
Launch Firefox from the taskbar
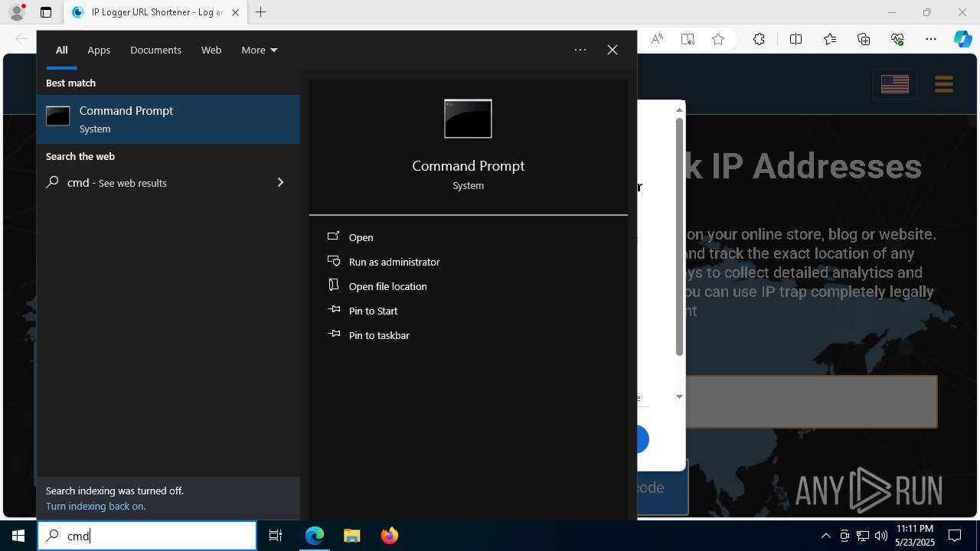(x=390, y=536)
